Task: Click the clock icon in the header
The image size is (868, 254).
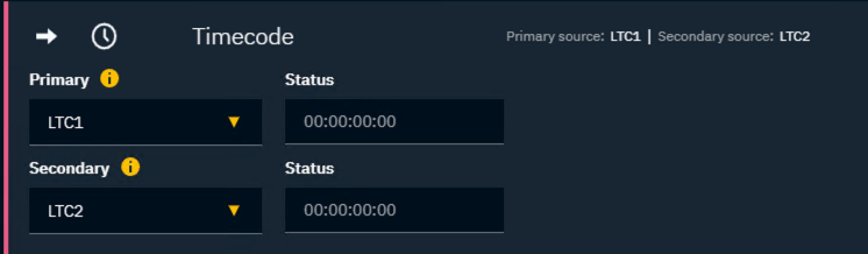Action: [104, 37]
